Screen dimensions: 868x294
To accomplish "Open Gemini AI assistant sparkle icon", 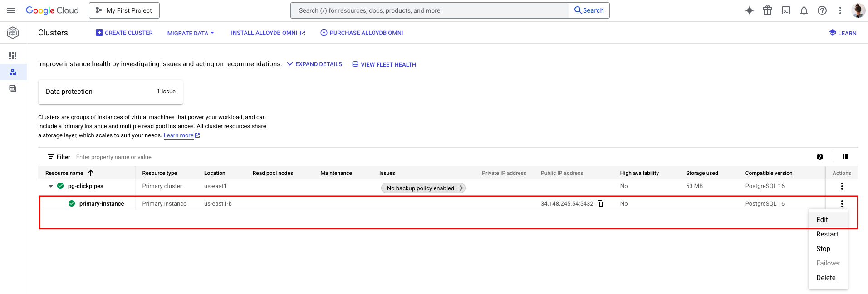I will [x=749, y=10].
